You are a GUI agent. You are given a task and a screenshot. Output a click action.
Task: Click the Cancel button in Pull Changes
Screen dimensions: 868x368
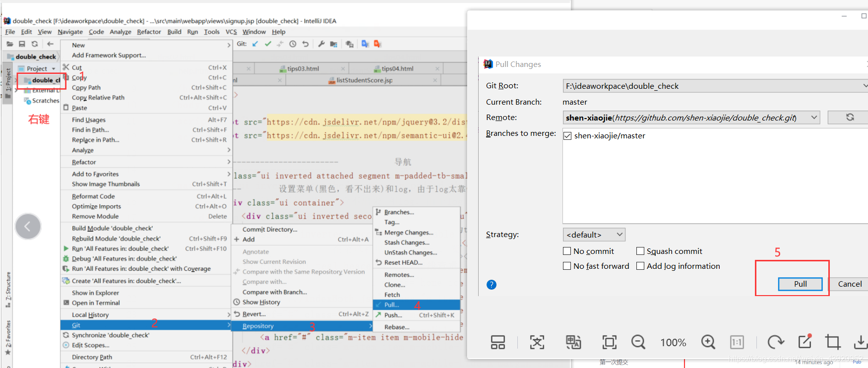(850, 284)
